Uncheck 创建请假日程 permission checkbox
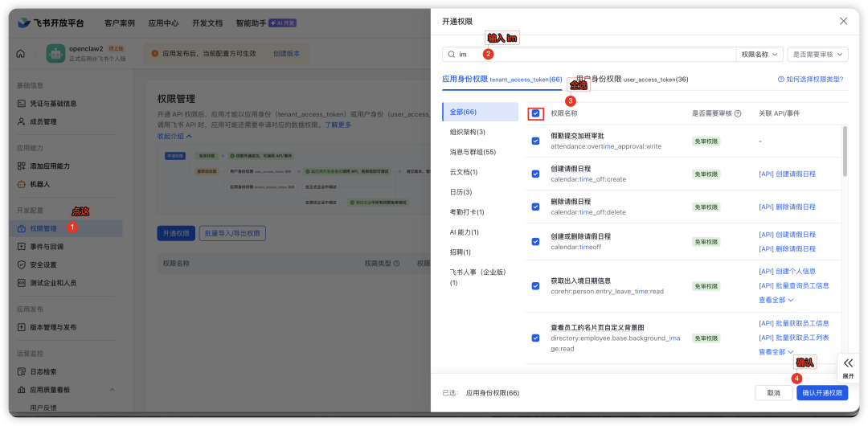868x426 pixels. pos(535,174)
